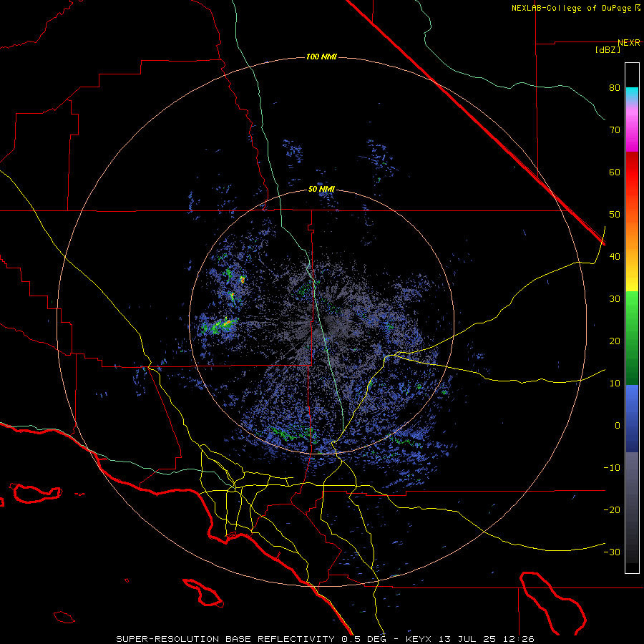The width and height of the screenshot is (644, 644).
Task: Click the 30 value on dBZ scale
Action: click(x=615, y=299)
